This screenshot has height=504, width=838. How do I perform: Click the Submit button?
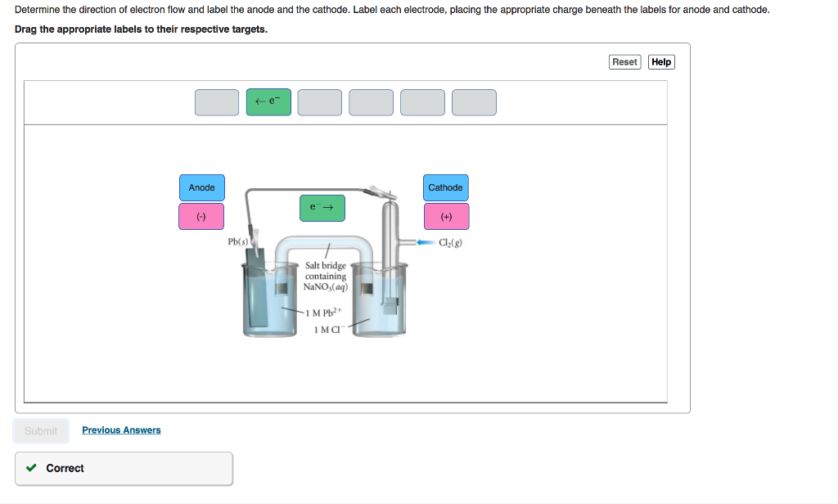[x=41, y=430]
